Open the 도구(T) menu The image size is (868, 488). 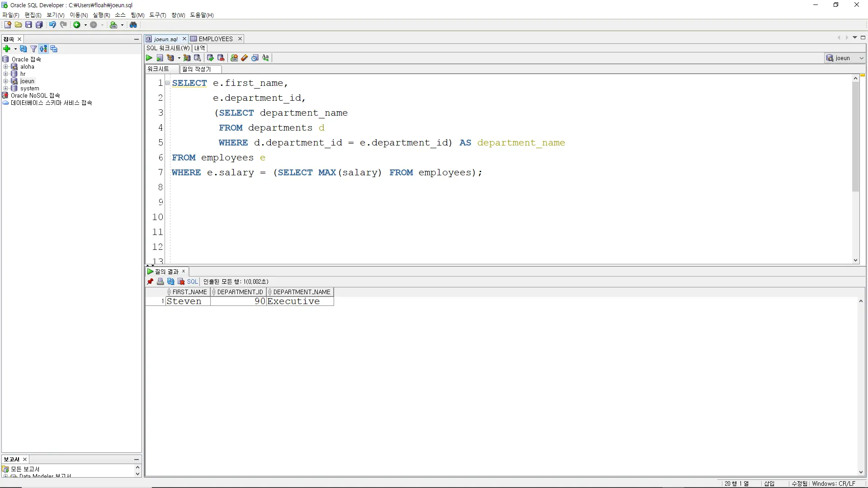(157, 15)
